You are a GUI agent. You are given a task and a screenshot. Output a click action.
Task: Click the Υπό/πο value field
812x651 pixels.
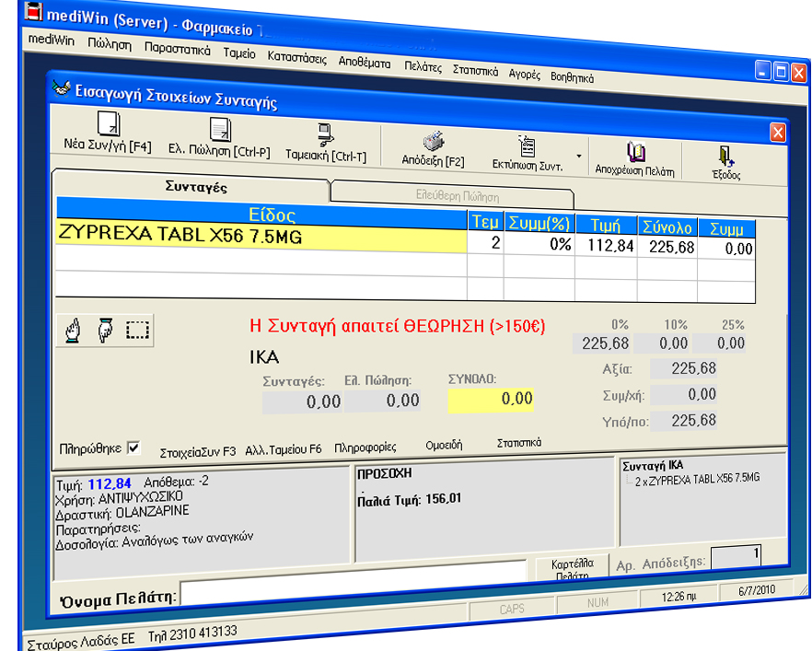683,421
